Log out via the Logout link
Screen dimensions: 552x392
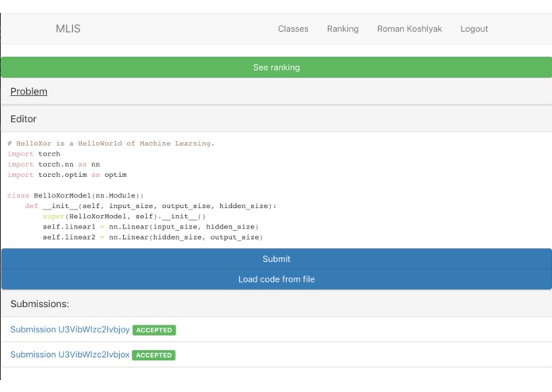(x=474, y=29)
